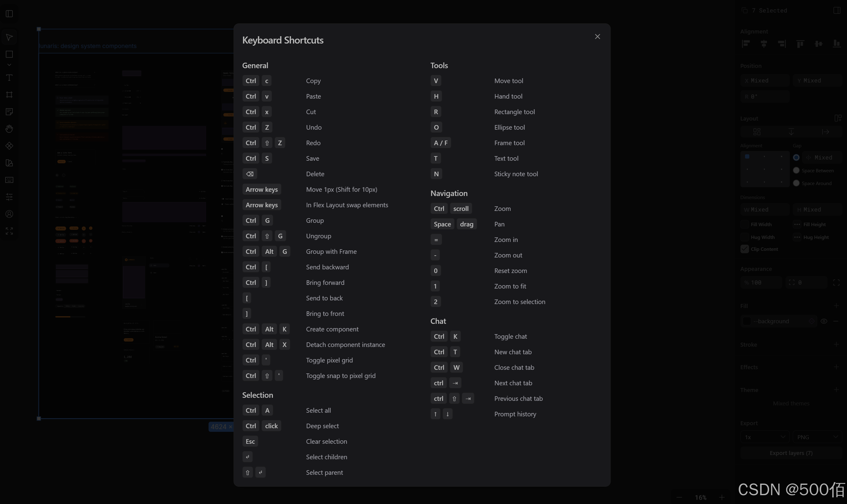Select the Rectangle shape tool
The image size is (847, 504).
[x=9, y=54]
